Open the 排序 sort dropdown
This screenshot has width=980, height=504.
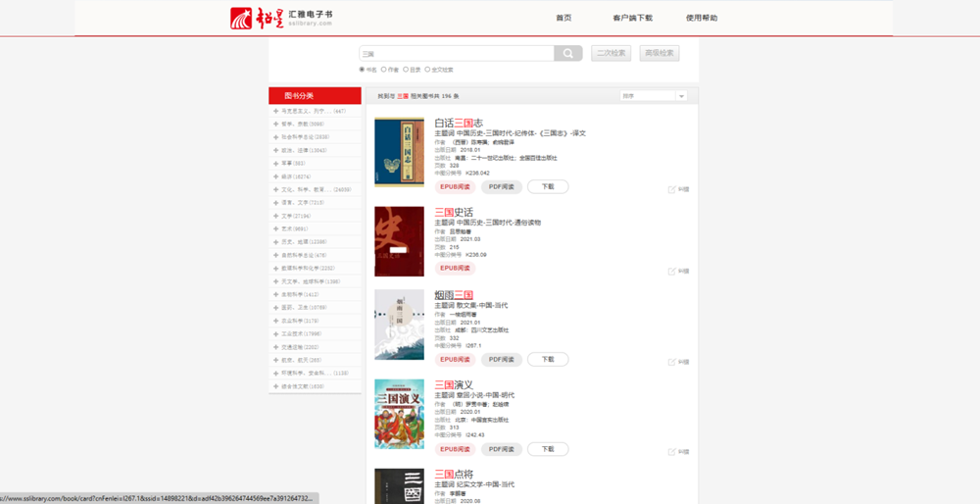click(653, 96)
